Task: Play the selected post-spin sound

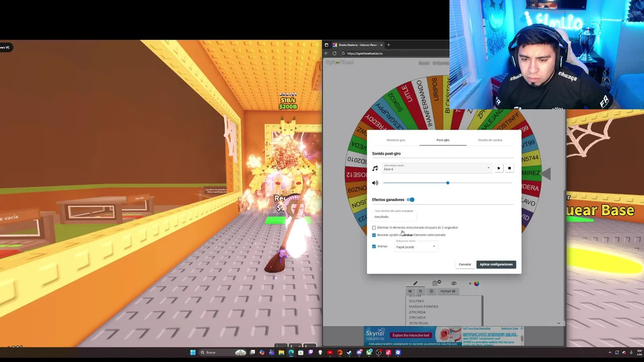Action: (499, 168)
